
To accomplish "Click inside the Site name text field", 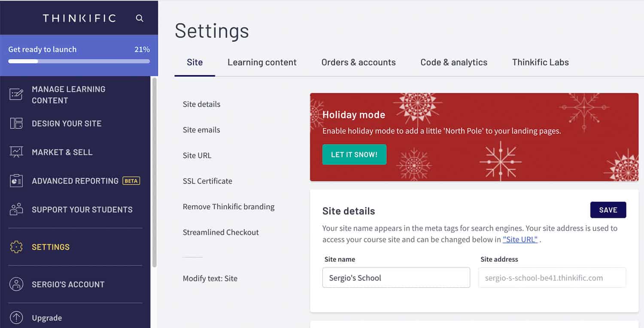I will click(x=396, y=277).
